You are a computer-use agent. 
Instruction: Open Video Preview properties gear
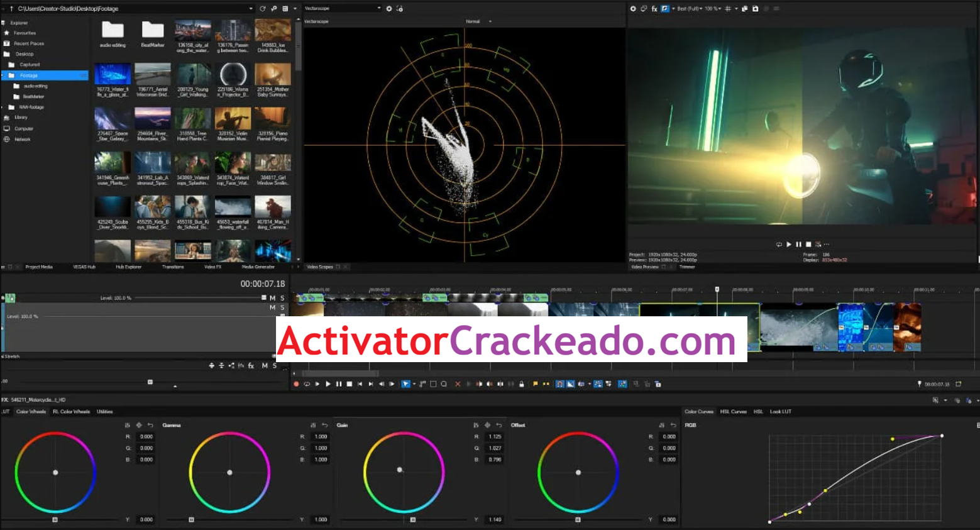(x=633, y=9)
